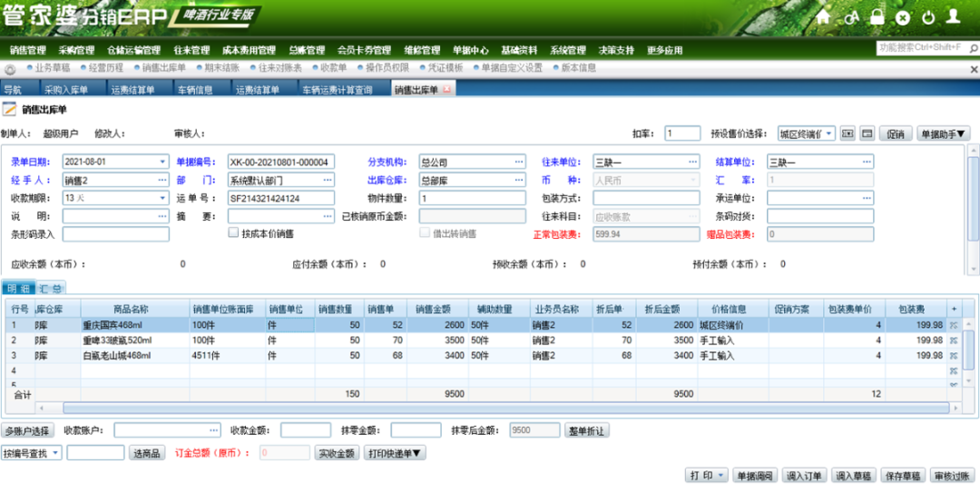Screen dimensions: 980x484
Task: Expand the 按编号查找 dropdown
Action: click(55, 453)
